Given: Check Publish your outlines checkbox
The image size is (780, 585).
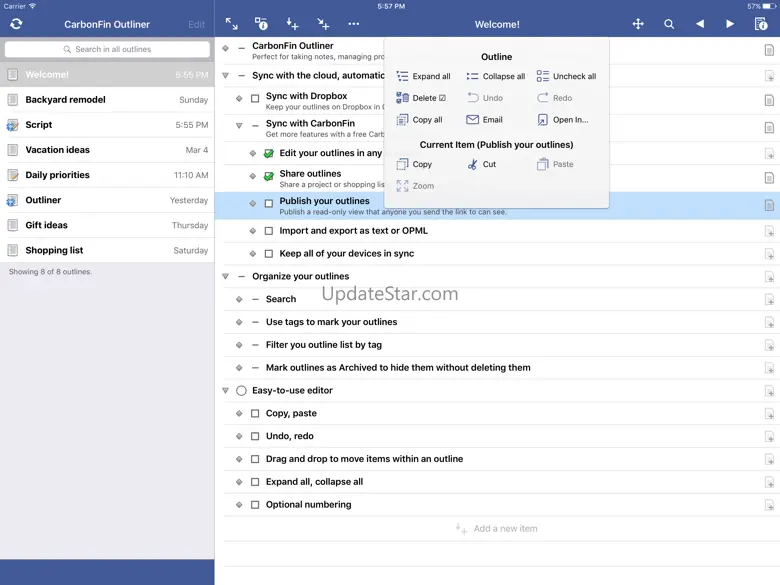Looking at the screenshot, I should coord(269,203).
